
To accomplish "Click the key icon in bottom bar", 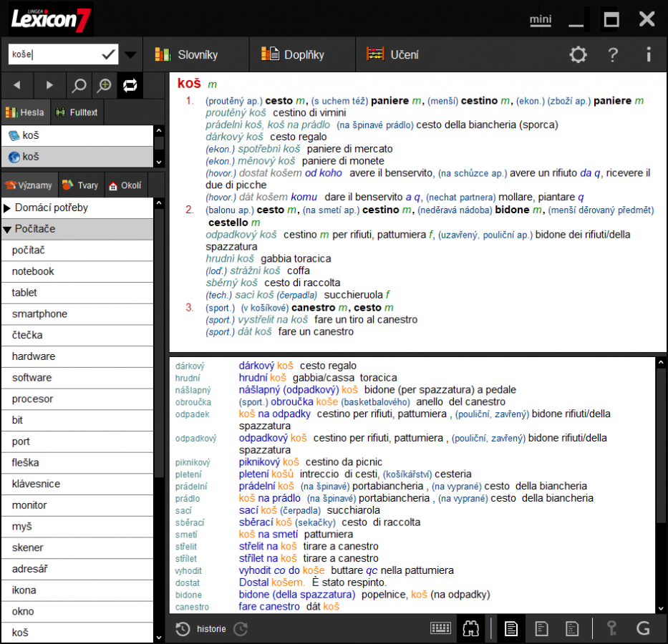I will (x=611, y=628).
